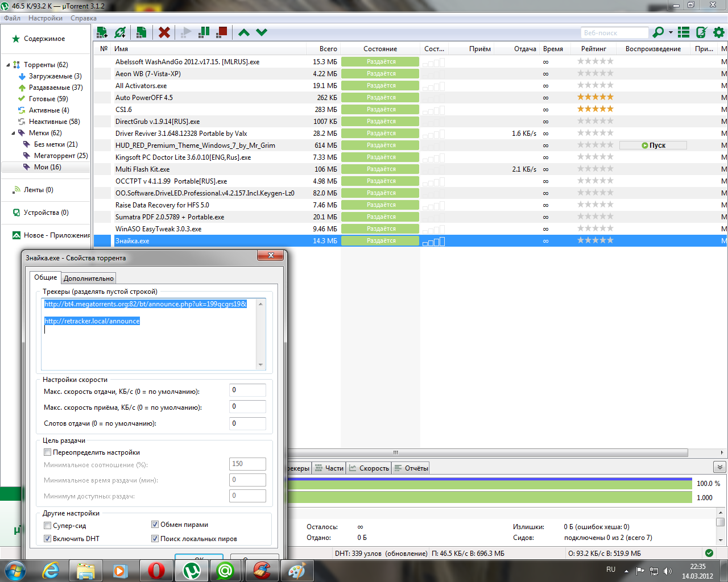Rate the Auto PowerOFF 4.5 torrent stars
The width and height of the screenshot is (728, 582).
(x=595, y=97)
